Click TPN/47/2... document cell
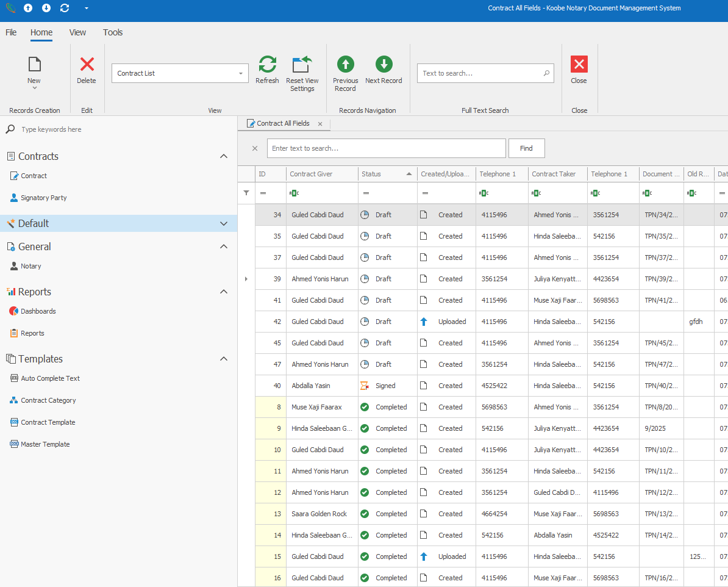 click(x=661, y=364)
